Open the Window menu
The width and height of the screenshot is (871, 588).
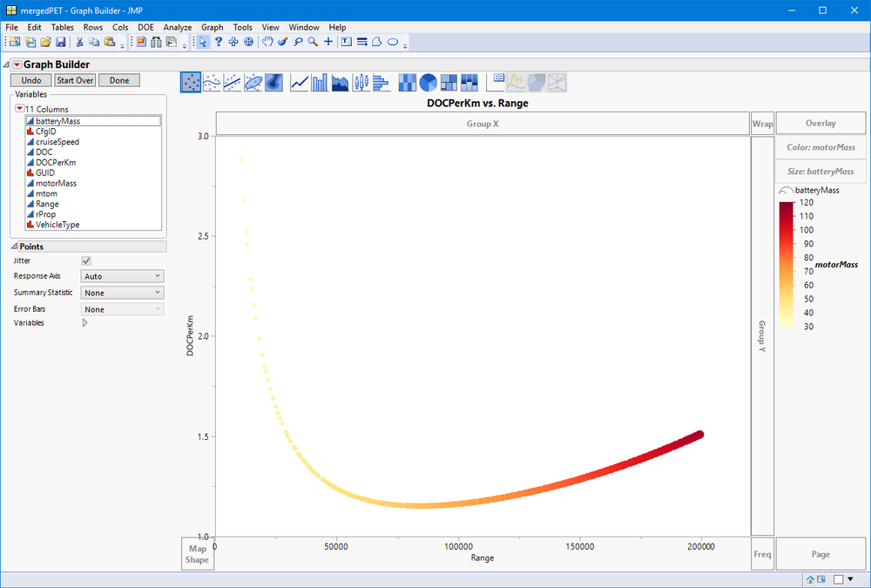(304, 27)
